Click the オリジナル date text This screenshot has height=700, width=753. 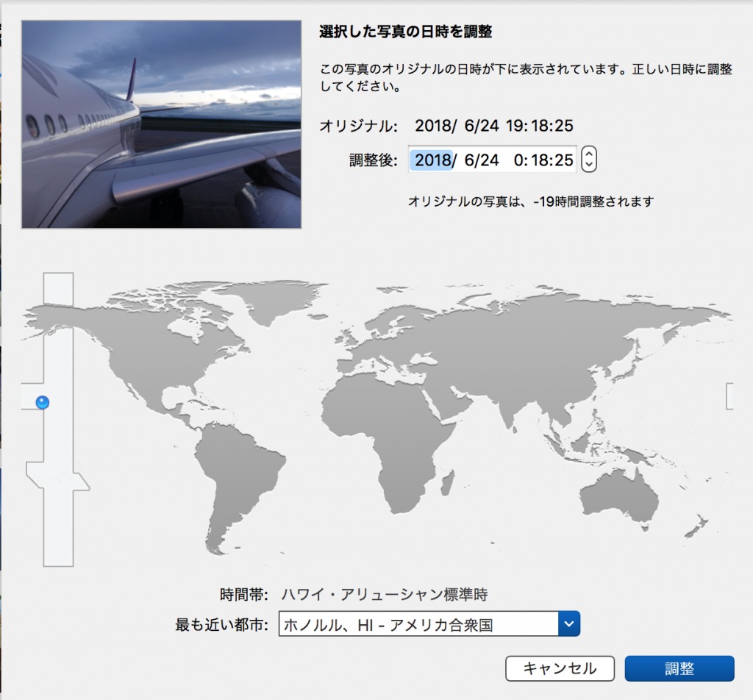(x=493, y=126)
